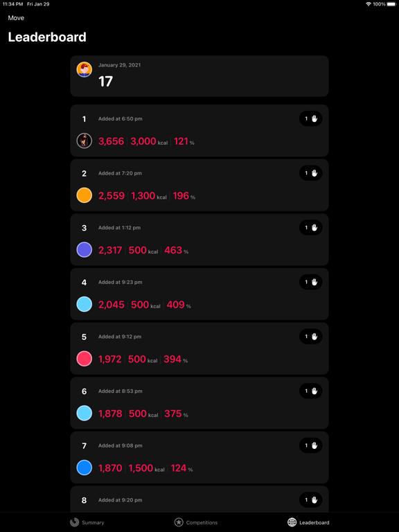Give high-five to rank 3 entry

coord(310,228)
